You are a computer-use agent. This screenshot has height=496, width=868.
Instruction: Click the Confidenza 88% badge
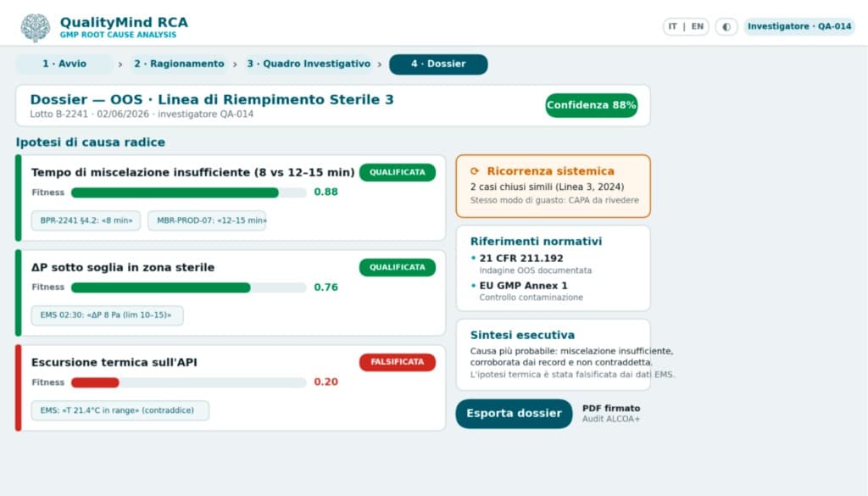[x=591, y=105]
